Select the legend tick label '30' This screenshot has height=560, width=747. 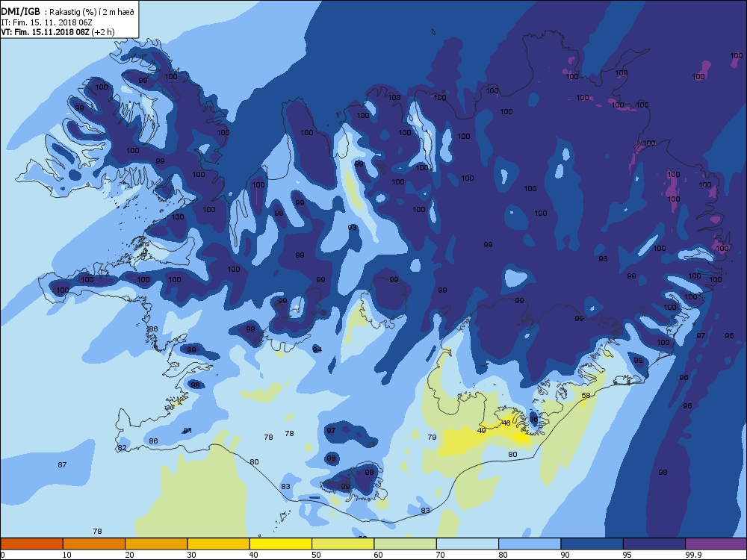[x=191, y=555]
